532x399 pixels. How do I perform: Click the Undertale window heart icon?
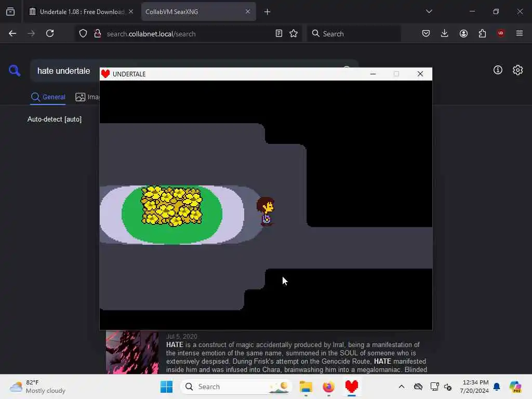(x=105, y=74)
